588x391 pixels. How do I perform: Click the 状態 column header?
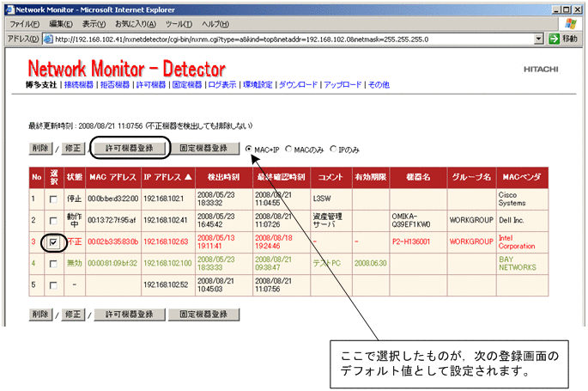(74, 177)
